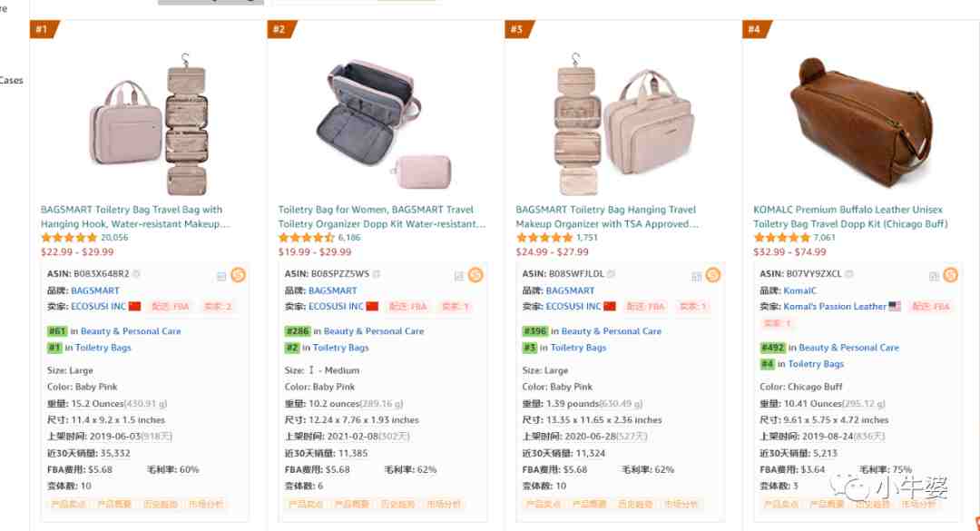Open the 产品卖点 tab on the first product card
The image size is (980, 531).
pyautogui.click(x=66, y=504)
